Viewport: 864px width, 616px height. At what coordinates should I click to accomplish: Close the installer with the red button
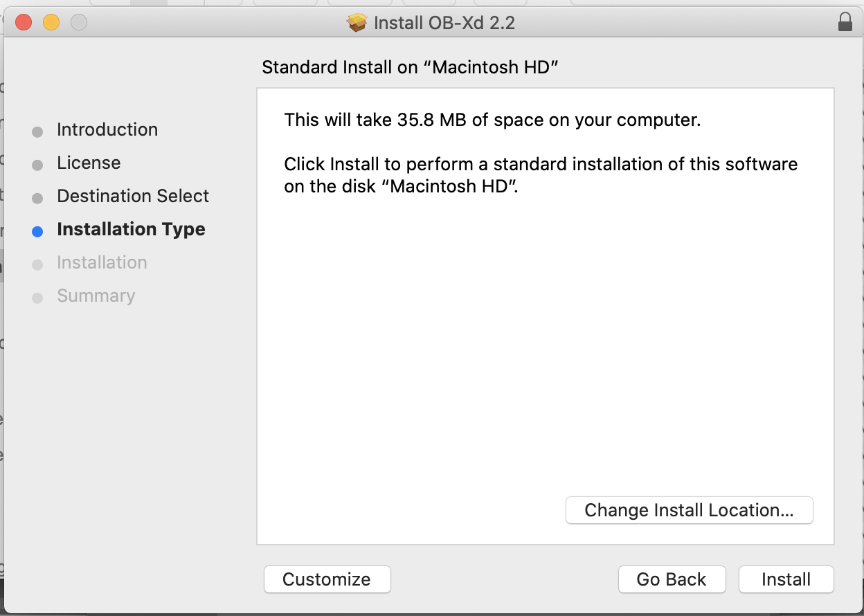pos(24,22)
